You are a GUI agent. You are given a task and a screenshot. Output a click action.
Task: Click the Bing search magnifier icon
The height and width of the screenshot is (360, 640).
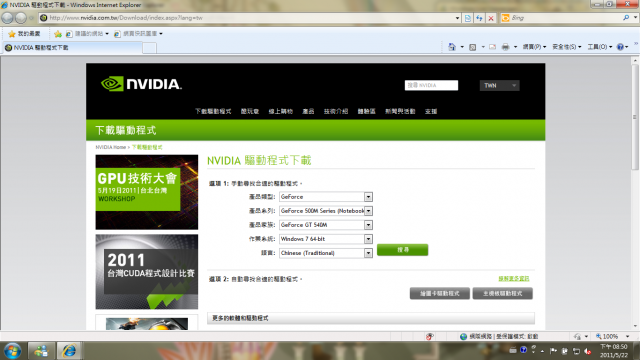click(x=626, y=18)
